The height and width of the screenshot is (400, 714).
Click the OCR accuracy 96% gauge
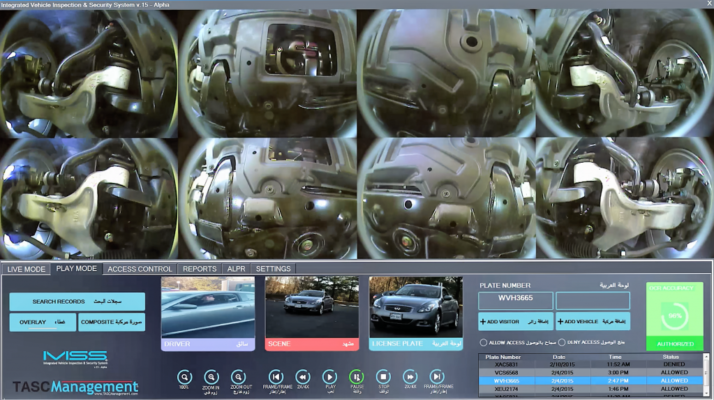[674, 316]
